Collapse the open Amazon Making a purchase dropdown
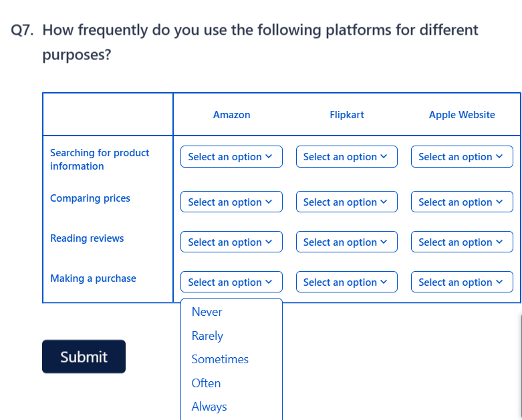 [x=231, y=282]
